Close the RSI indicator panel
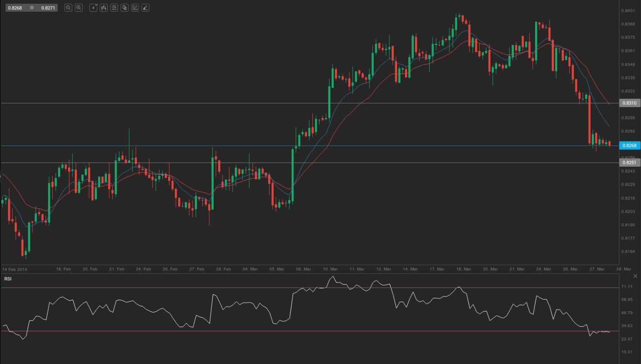 tap(635, 276)
